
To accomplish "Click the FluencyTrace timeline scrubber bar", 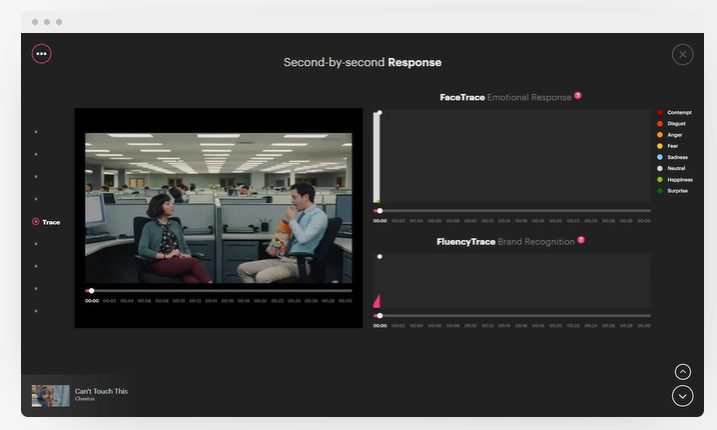I will point(512,316).
